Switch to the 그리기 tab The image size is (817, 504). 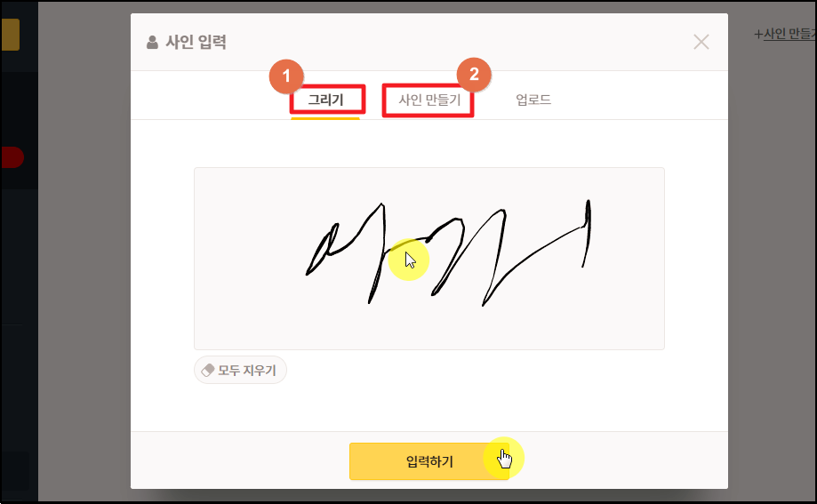(326, 100)
